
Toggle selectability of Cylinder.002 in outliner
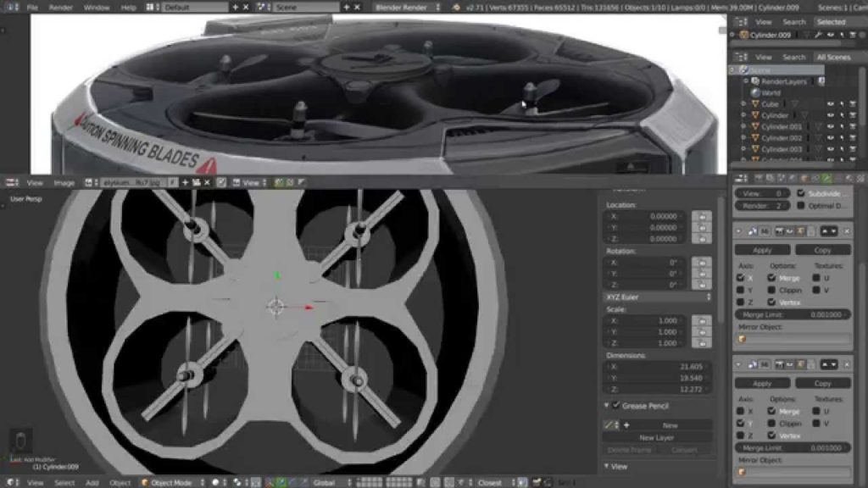842,138
